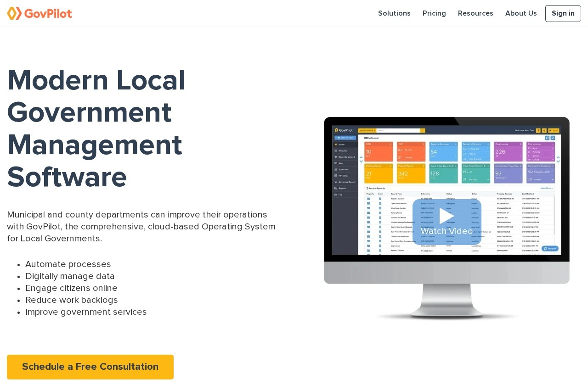Image resolution: width=588 pixels, height=390 pixels.
Task: Go to the Pricing page
Action: (434, 13)
